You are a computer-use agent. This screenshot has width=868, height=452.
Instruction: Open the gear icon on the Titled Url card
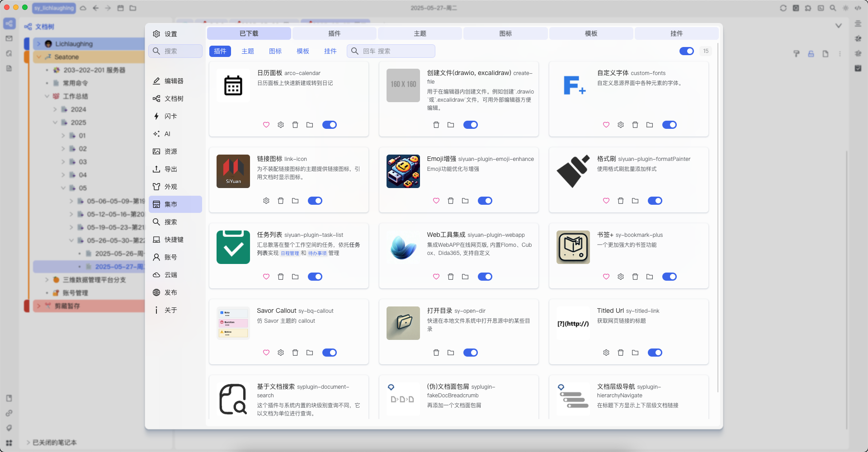coord(606,353)
